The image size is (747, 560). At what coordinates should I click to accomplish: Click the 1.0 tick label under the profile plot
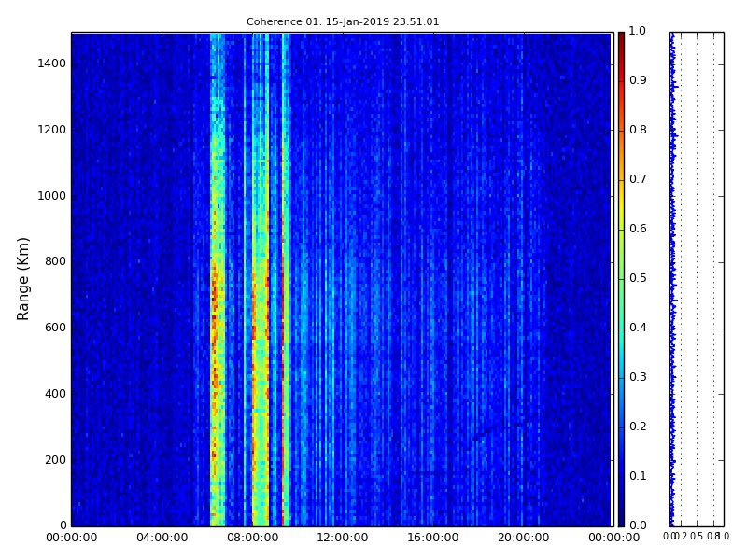pos(723,537)
